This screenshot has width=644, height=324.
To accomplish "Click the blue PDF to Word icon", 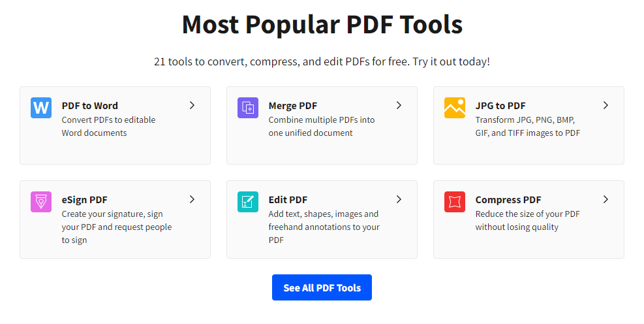I will (41, 108).
